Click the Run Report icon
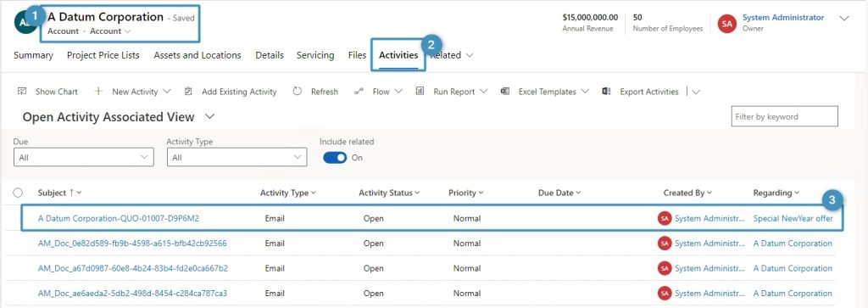The height and width of the screenshot is (308, 868). (x=420, y=92)
